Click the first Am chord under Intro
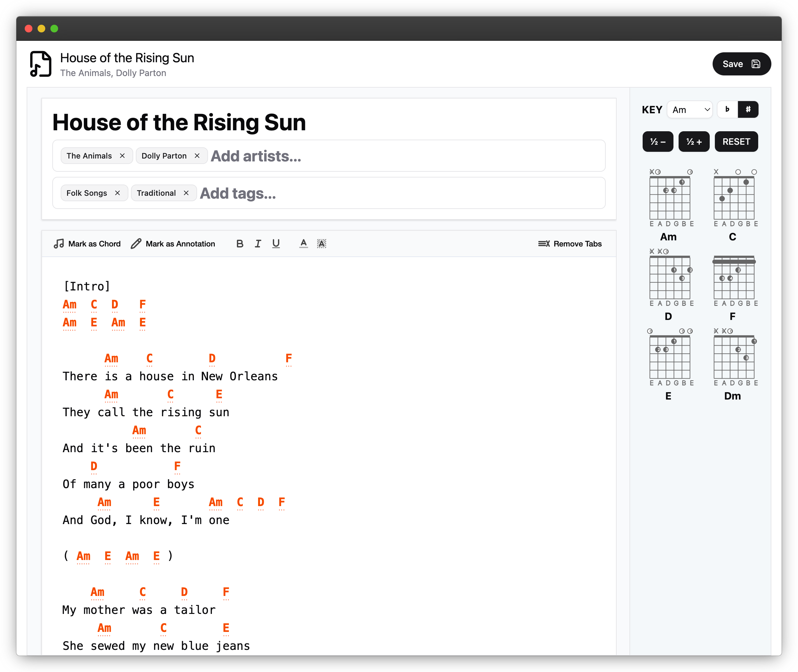 coord(70,305)
